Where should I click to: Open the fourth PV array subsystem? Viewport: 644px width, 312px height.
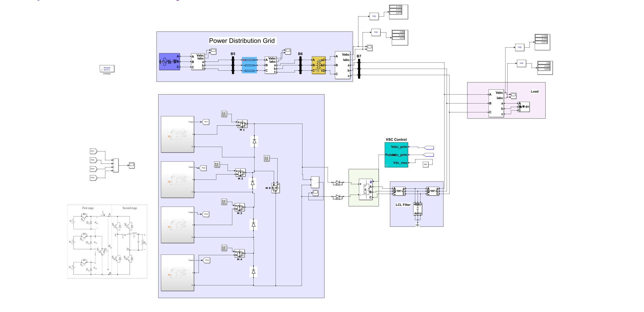tap(178, 273)
